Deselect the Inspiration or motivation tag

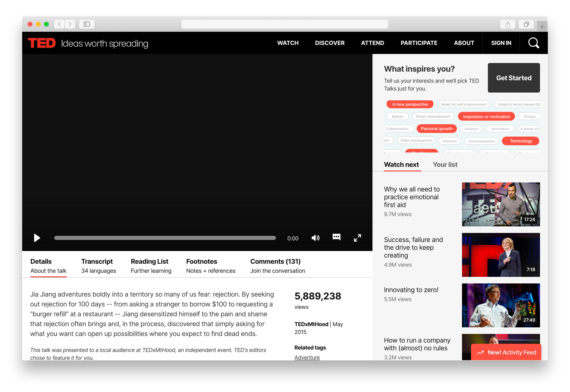(486, 116)
